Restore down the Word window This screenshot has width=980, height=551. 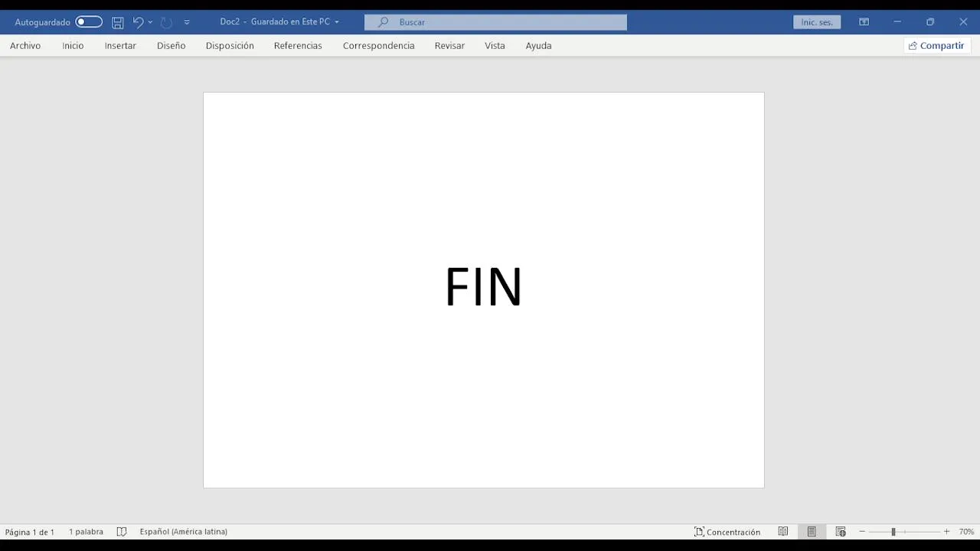[x=930, y=22]
